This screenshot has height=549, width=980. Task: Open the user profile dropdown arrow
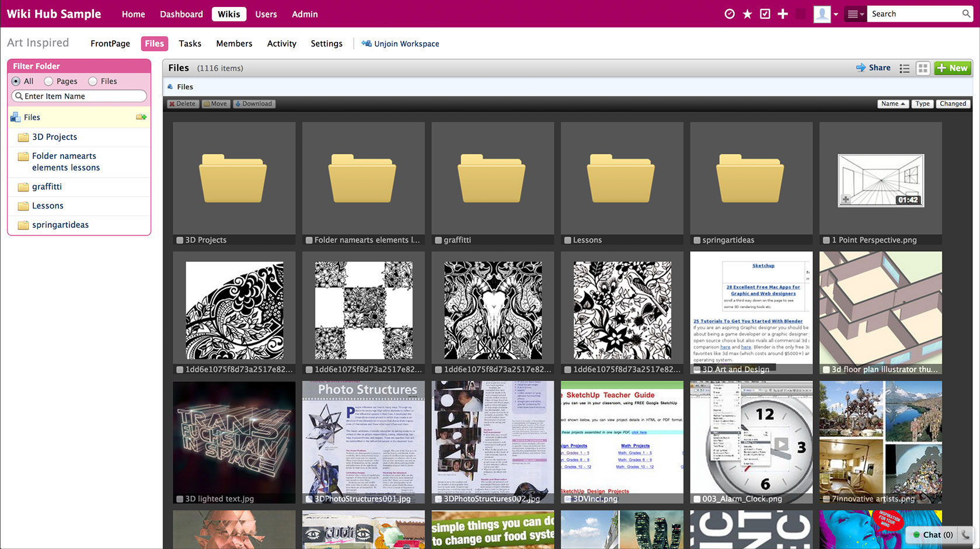pyautogui.click(x=836, y=15)
